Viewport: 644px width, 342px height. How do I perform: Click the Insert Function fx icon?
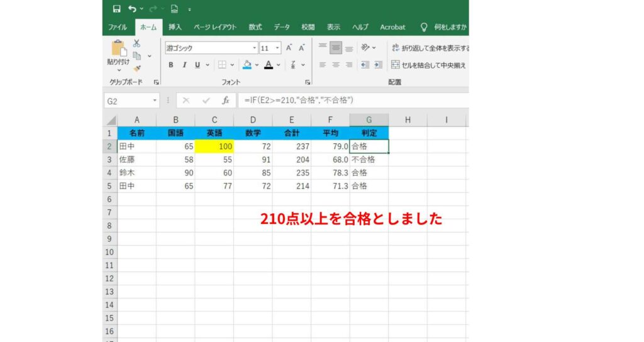point(226,101)
